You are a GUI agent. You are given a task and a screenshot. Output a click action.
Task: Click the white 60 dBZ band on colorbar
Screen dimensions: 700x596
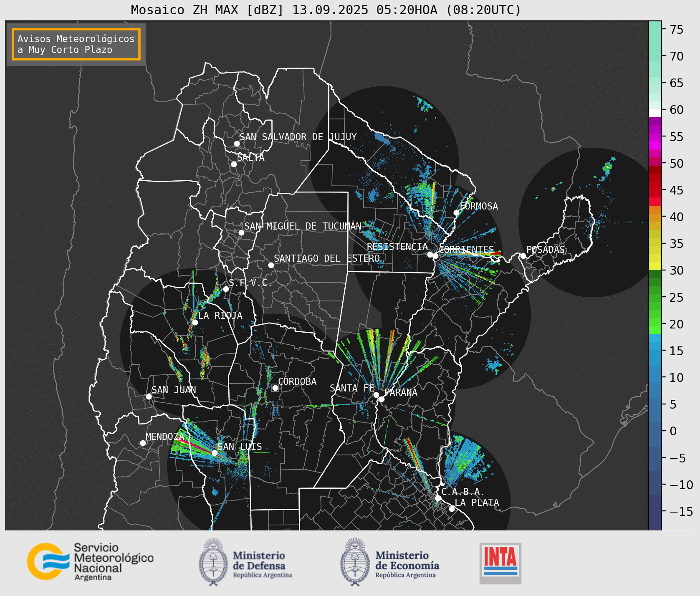point(655,113)
